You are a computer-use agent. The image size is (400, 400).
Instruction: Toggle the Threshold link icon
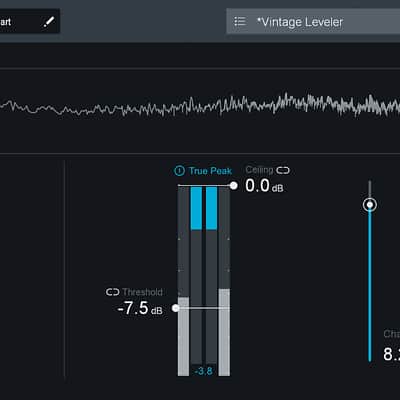pyautogui.click(x=113, y=292)
